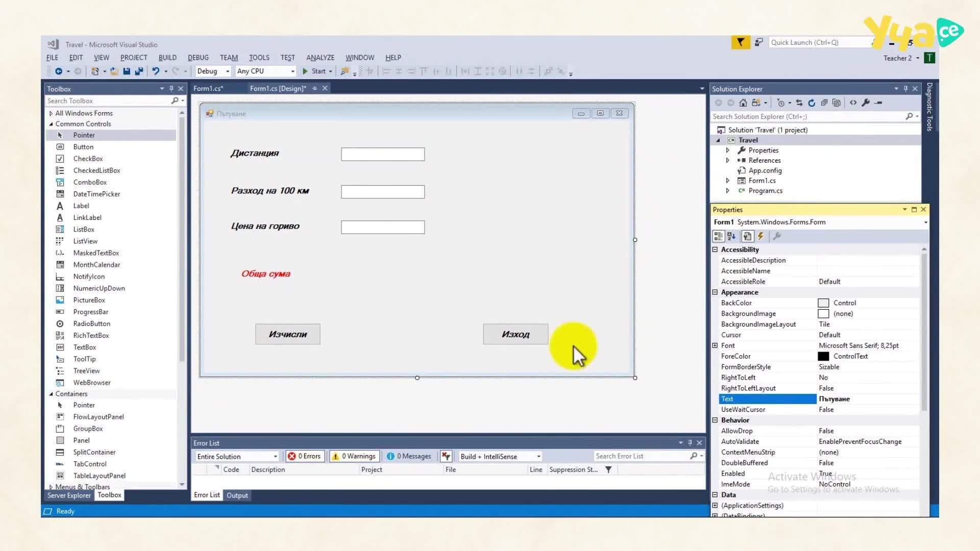Click the BackColor Control color swatch

823,303
